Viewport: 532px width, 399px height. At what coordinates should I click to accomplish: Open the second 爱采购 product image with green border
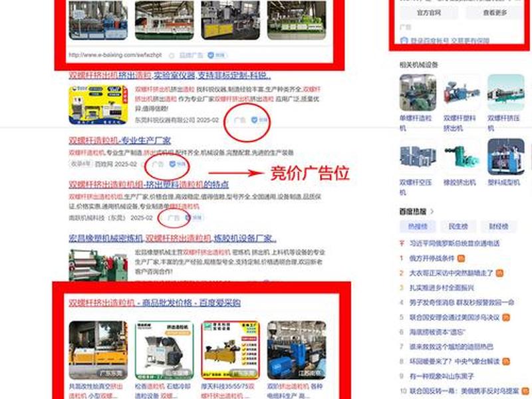[164, 350]
